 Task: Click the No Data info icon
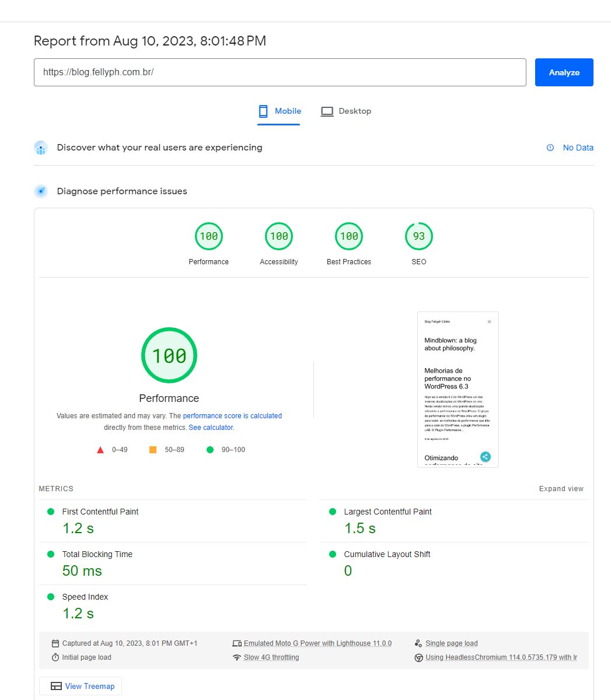(550, 148)
